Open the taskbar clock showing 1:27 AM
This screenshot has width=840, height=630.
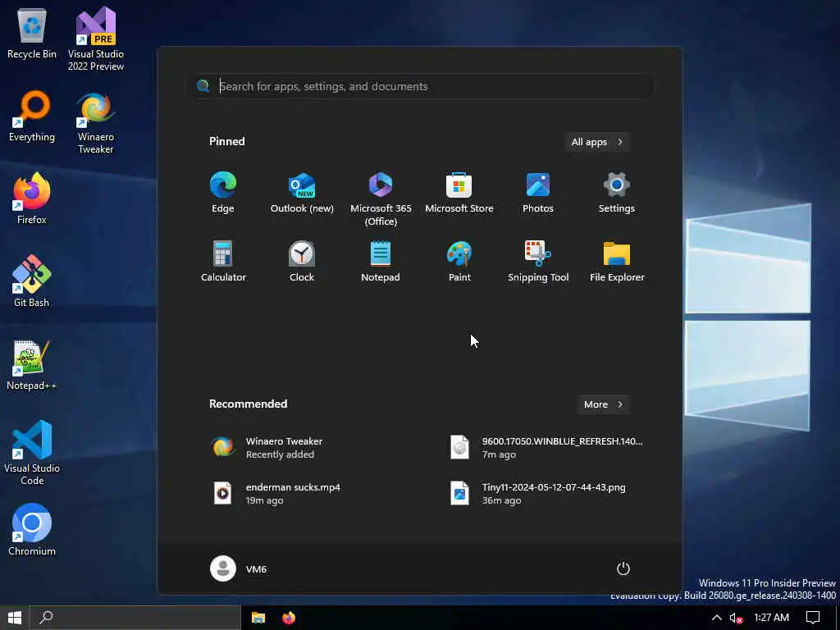[x=771, y=618]
